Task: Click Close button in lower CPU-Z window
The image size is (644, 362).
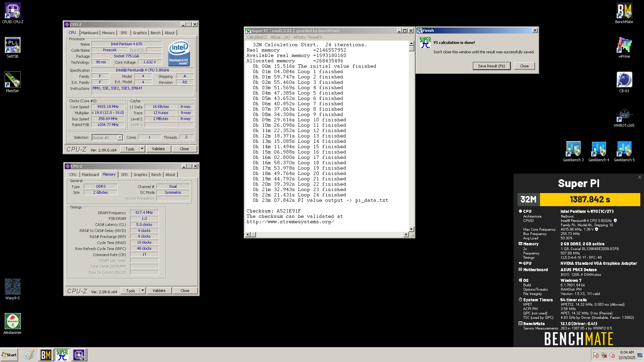Action: pyautogui.click(x=185, y=291)
